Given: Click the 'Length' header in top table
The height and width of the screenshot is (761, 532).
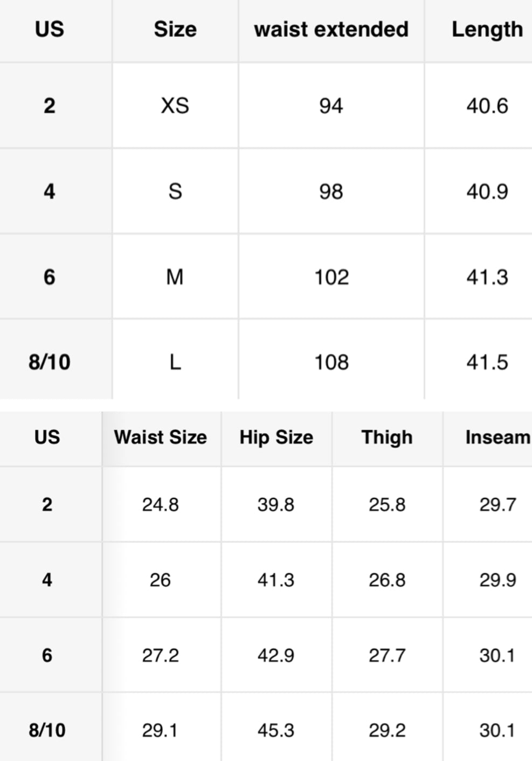Looking at the screenshot, I should pos(487,29).
